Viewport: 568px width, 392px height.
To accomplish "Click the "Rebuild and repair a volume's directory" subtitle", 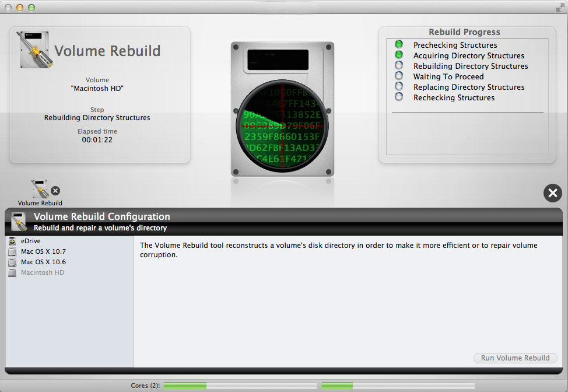I will (x=100, y=228).
